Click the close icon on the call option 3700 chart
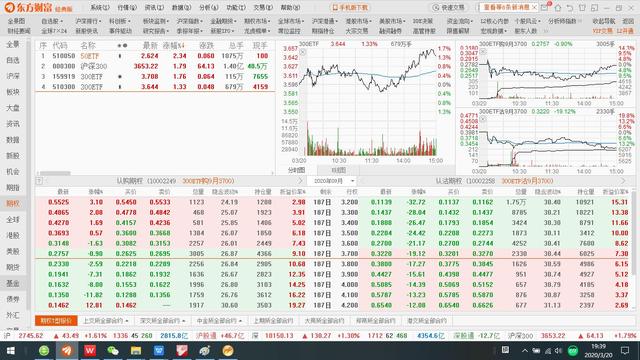 click(x=483, y=52)
